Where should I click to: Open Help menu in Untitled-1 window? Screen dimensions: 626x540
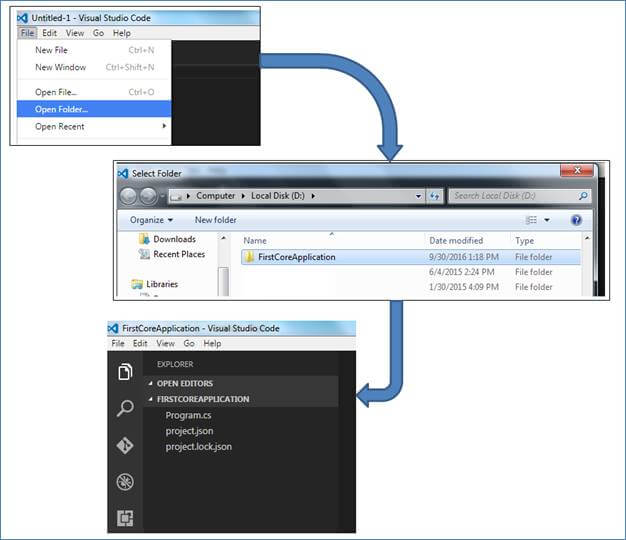pos(122,33)
